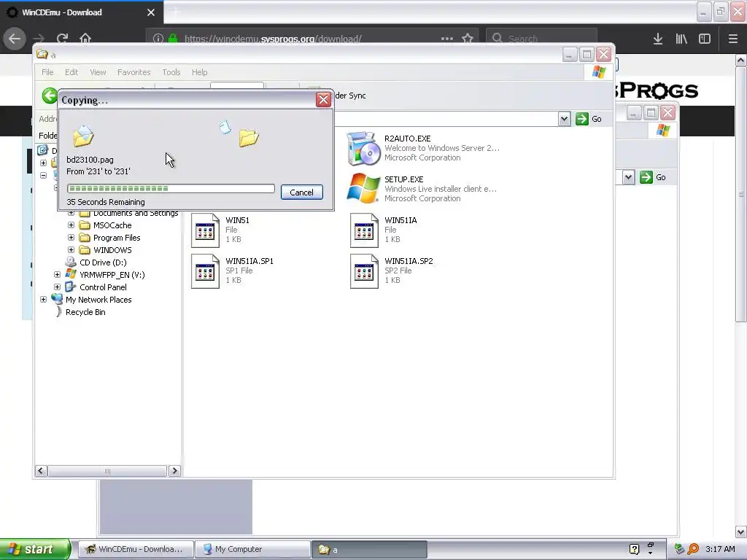The image size is (747, 560).
Task: Toggle Firefox sidebar icon
Action: (705, 39)
